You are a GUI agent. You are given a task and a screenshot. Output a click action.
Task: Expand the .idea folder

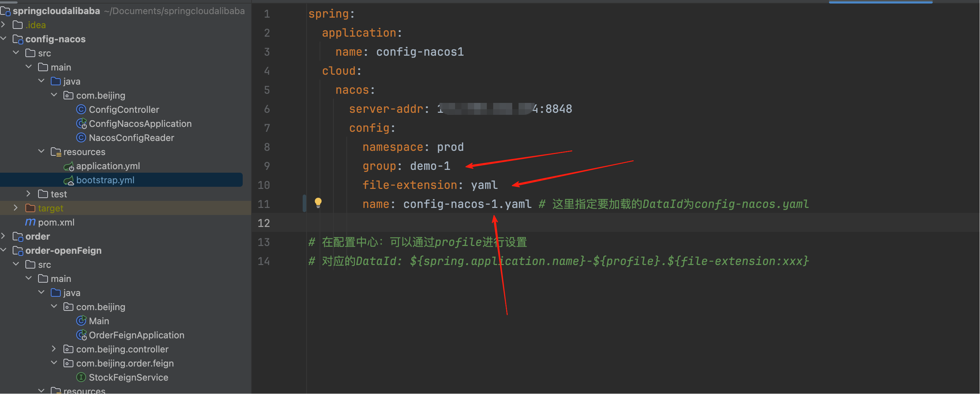coord(4,24)
